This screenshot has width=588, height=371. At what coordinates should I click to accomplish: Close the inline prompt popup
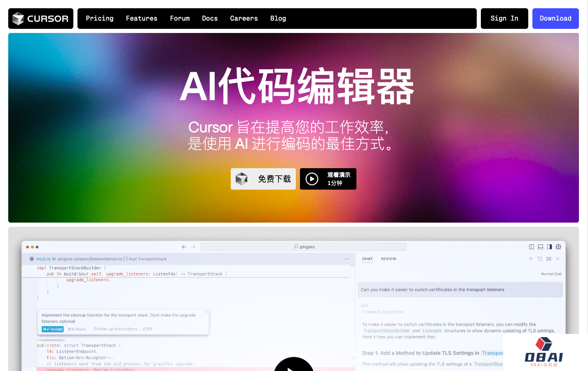206,312
